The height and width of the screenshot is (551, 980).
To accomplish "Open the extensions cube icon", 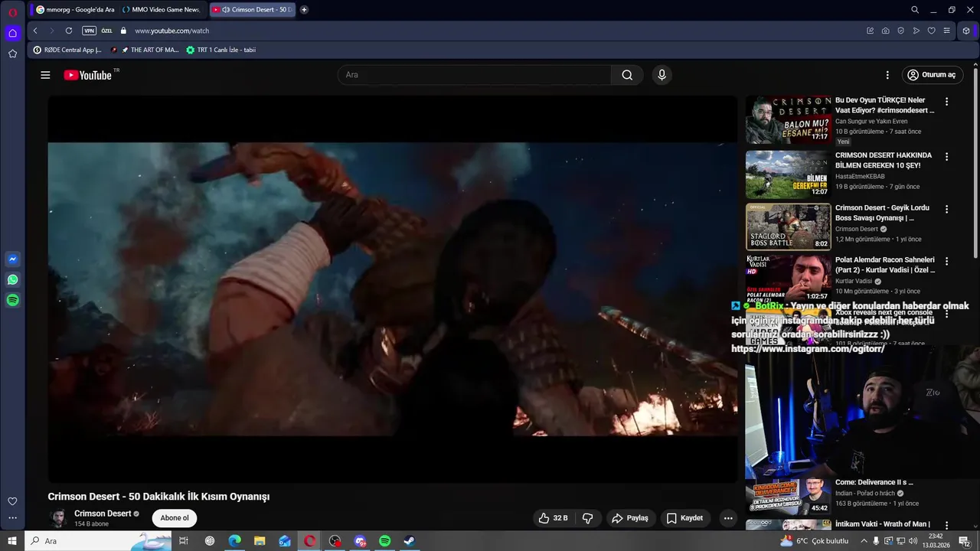I will (x=966, y=31).
